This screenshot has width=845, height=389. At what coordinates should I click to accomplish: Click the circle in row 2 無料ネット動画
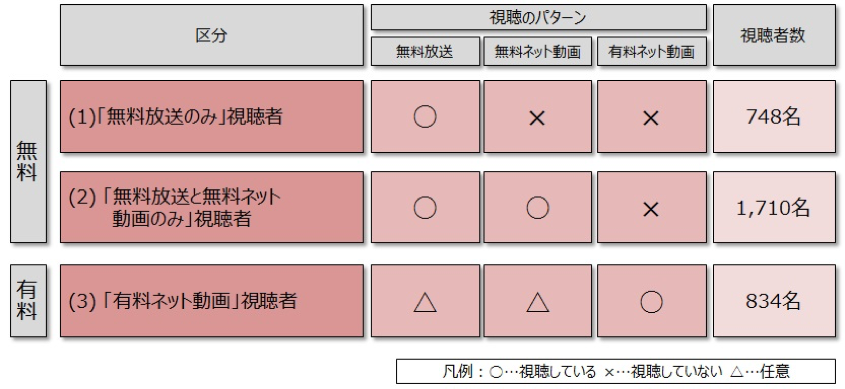537,207
